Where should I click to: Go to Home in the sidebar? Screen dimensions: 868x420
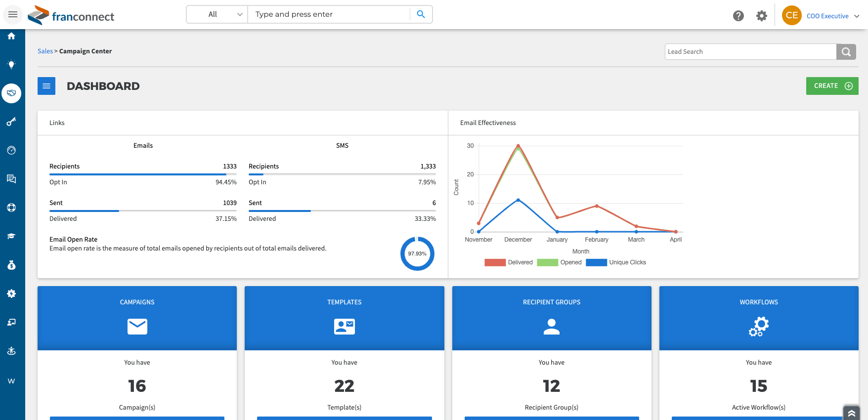click(x=11, y=36)
